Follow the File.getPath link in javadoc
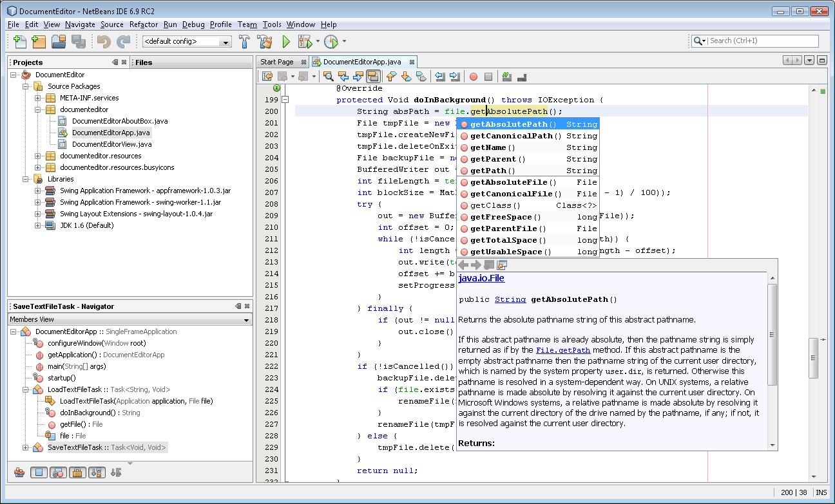Screen dimensions: 835x504 563,350
